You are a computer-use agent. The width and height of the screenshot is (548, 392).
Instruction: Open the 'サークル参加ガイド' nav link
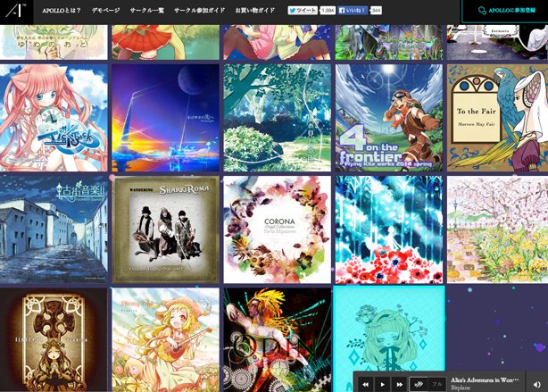pyautogui.click(x=200, y=11)
